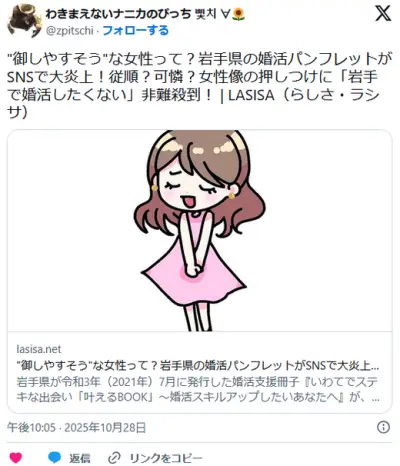Open the bowing girl illustration preview
Viewport: 400px width, 466px height.
point(200,231)
